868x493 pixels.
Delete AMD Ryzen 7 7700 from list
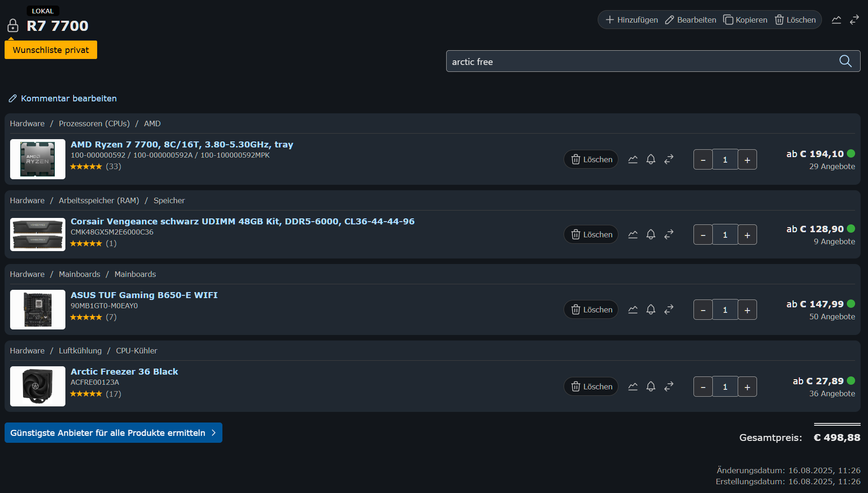[591, 159]
